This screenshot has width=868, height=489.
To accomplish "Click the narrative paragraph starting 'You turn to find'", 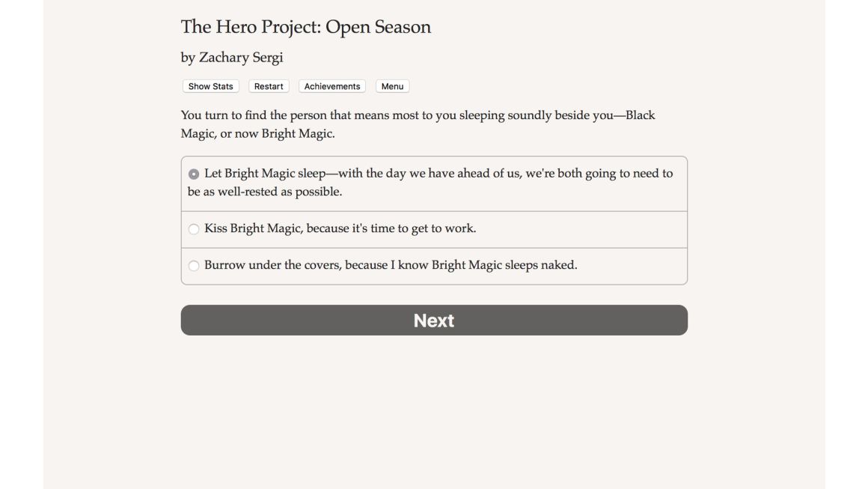I will tap(418, 124).
